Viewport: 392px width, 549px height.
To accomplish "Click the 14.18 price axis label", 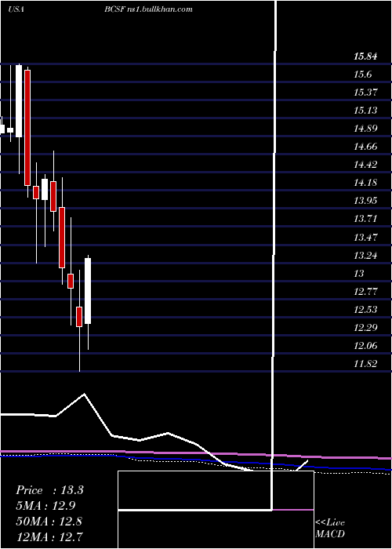I will tap(365, 183).
